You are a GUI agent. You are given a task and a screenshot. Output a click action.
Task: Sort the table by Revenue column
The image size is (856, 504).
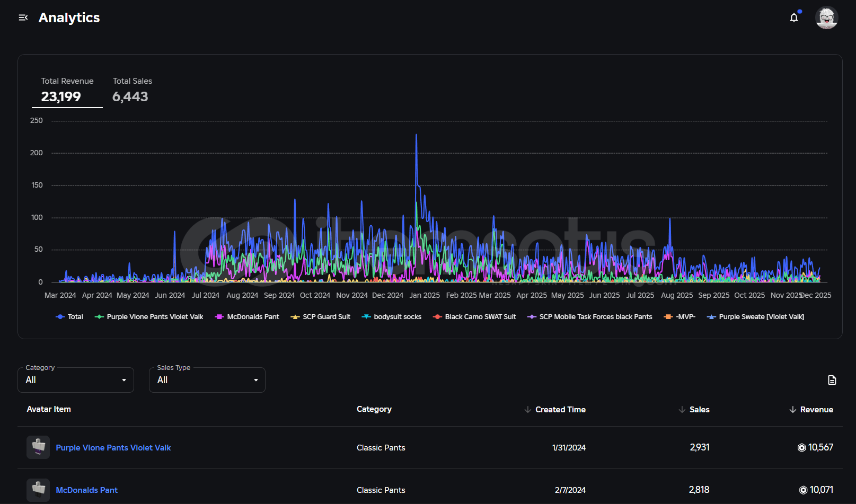coord(816,410)
